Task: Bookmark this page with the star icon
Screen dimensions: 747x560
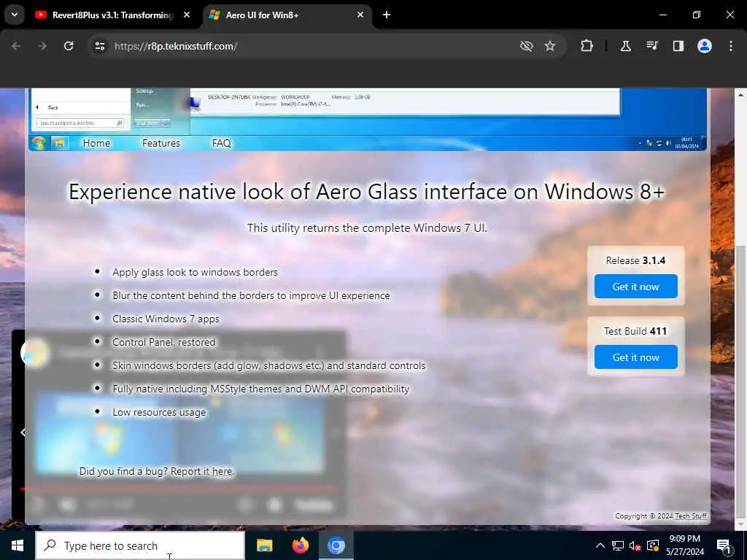Action: pos(550,46)
